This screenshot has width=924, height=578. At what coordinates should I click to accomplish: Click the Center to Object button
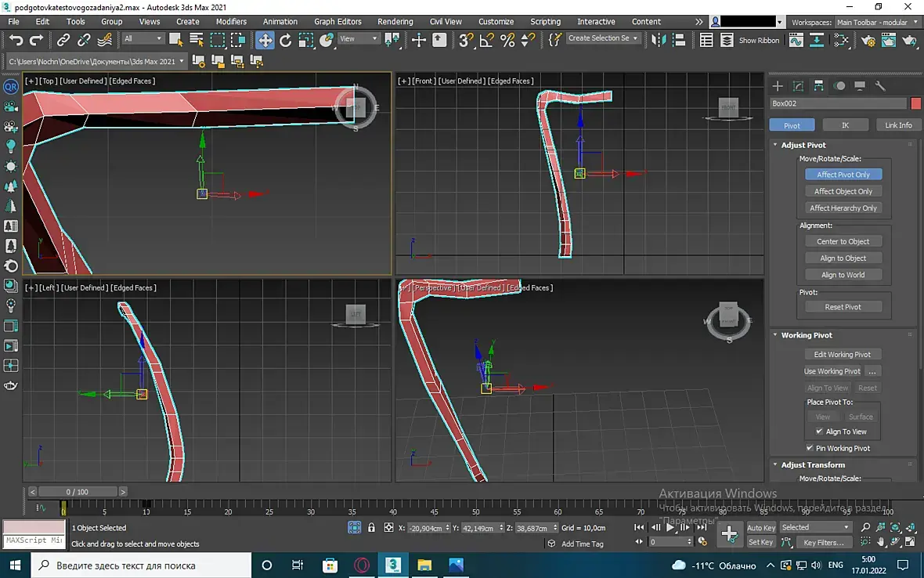pos(843,241)
